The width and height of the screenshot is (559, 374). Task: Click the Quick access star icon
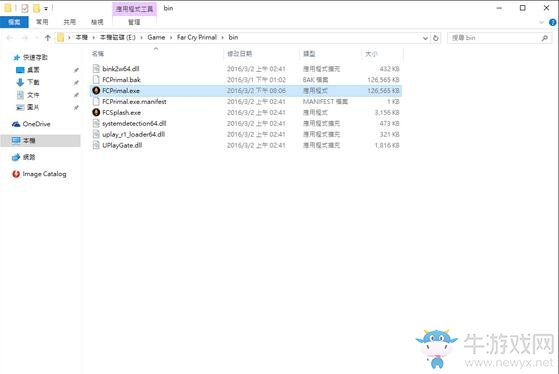[x=16, y=57]
